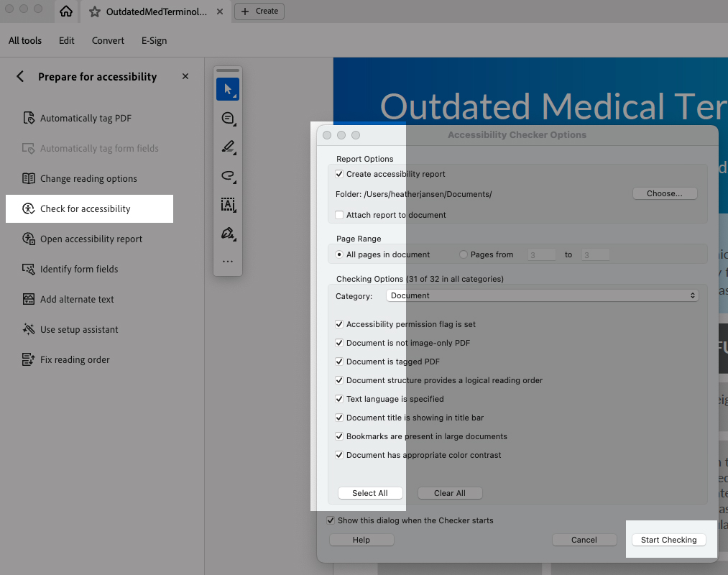Select the highlighter pen tool
The height and width of the screenshot is (575, 728).
coord(228,147)
